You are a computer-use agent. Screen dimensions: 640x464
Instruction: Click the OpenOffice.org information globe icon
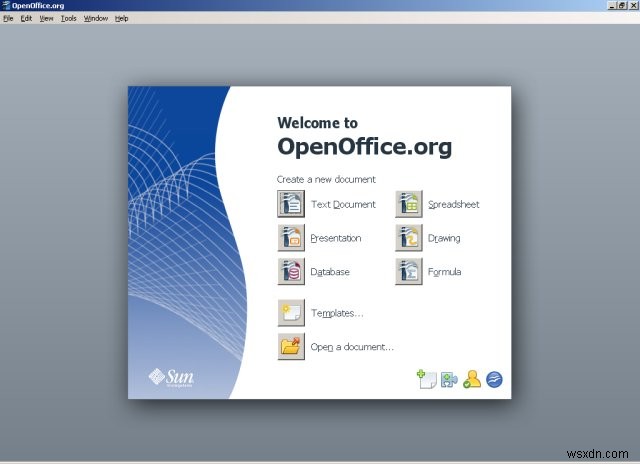tap(494, 380)
